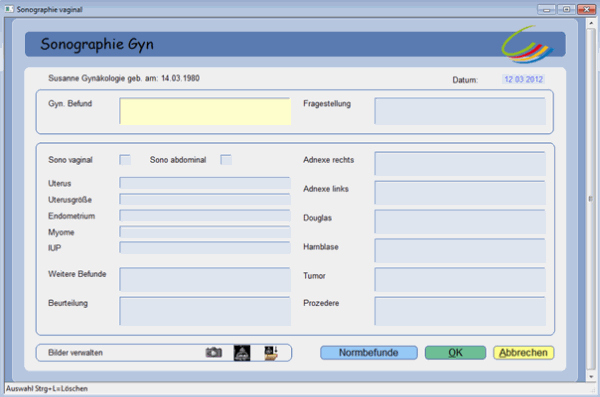Cancel with the yellow Abbrechen button
Image resolution: width=600 pixels, height=397 pixels.
(x=523, y=353)
